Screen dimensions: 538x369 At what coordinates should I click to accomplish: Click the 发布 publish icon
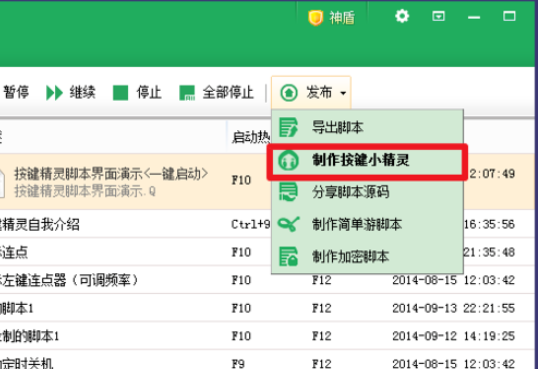coord(289,93)
